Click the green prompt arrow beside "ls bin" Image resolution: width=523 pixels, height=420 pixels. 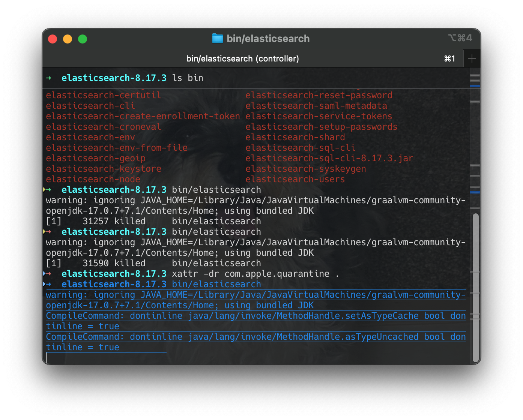[49, 78]
